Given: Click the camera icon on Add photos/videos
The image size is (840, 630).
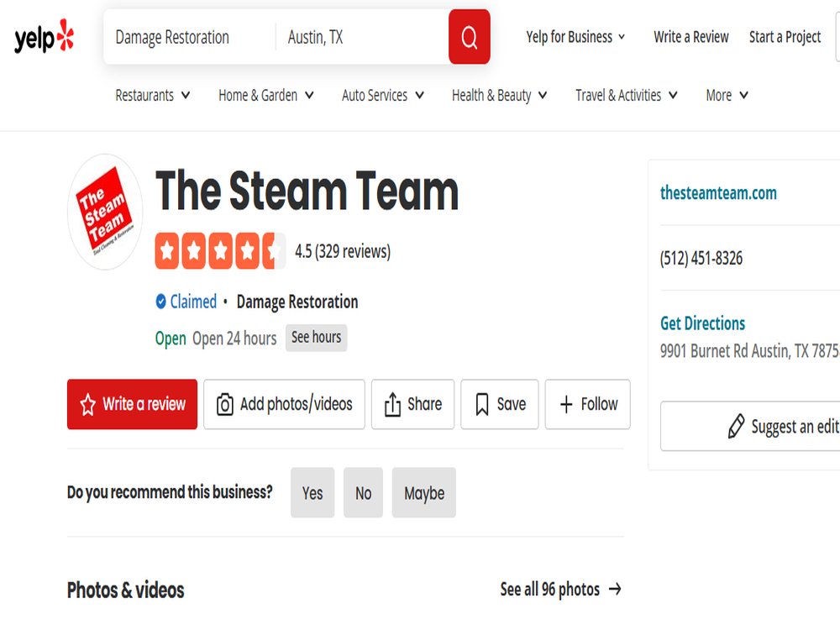Looking at the screenshot, I should 224,405.
